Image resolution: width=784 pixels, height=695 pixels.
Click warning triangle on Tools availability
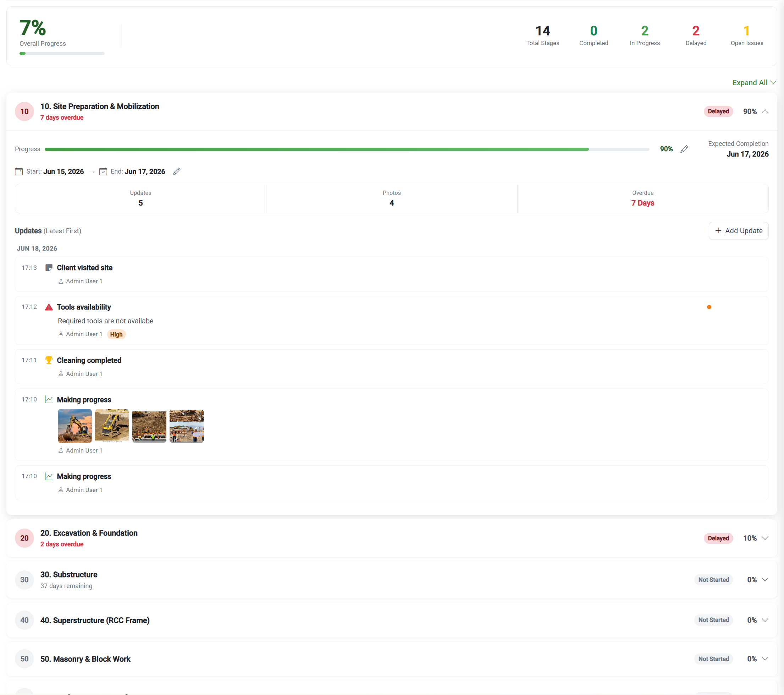coord(49,307)
